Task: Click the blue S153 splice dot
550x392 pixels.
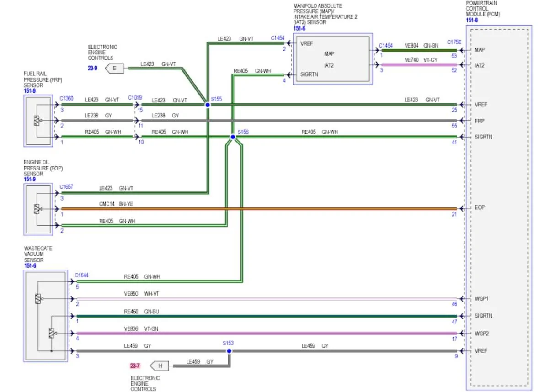Action: [229, 351]
